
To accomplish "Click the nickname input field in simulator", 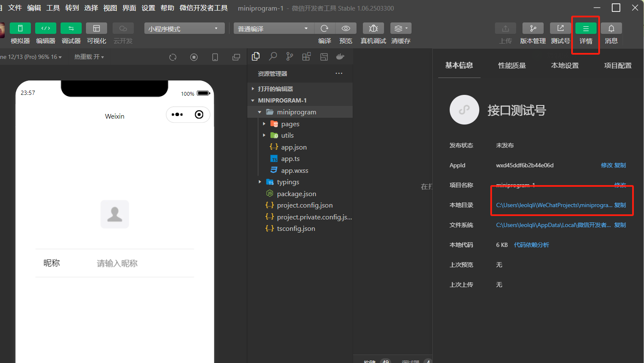I will pos(145,263).
